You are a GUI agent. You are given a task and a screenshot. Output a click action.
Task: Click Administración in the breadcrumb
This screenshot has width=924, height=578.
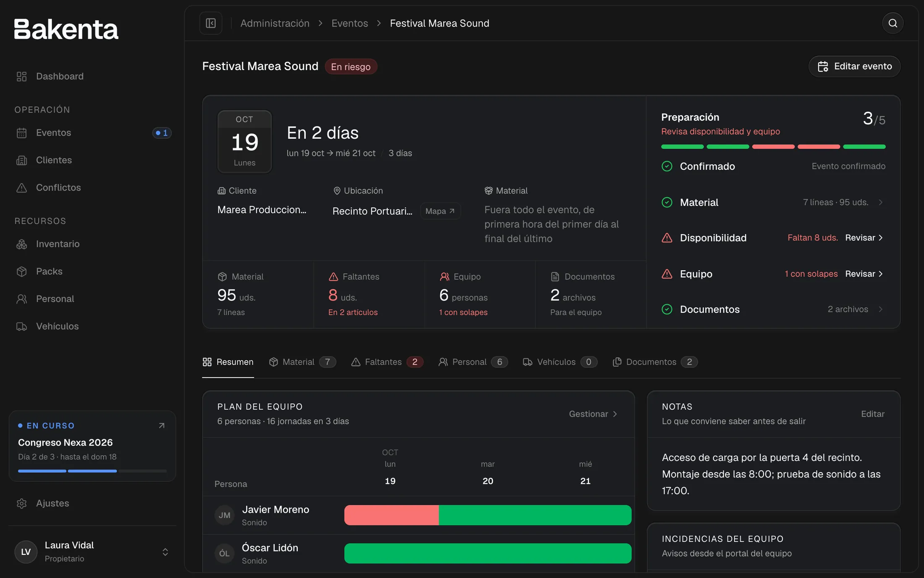point(275,23)
